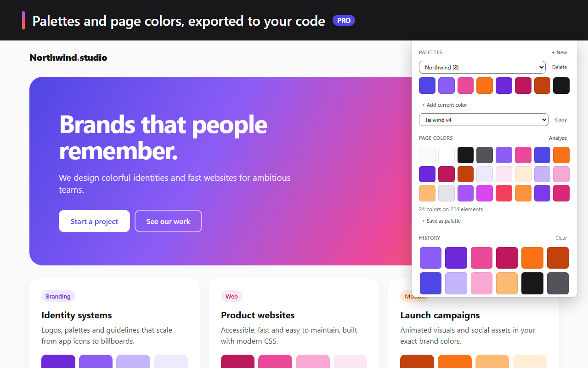Viewport: 588px width, 368px height.
Task: Click the Launch campaigns card heading
Action: coord(440,315)
